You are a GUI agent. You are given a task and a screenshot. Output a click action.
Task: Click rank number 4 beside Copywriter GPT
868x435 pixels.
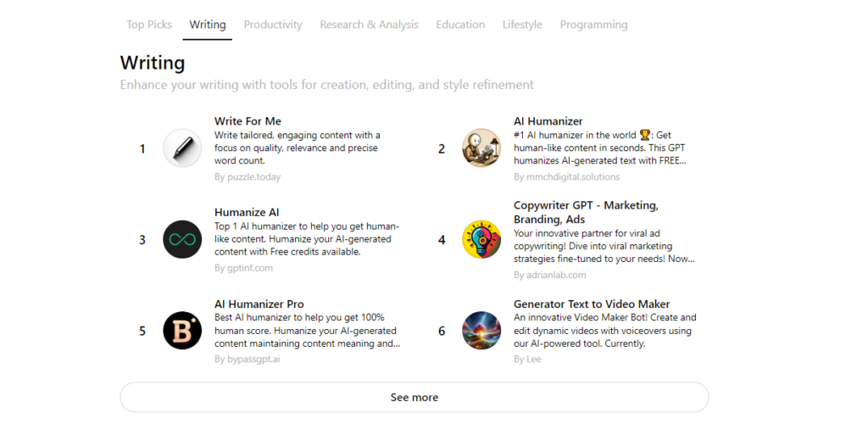442,240
